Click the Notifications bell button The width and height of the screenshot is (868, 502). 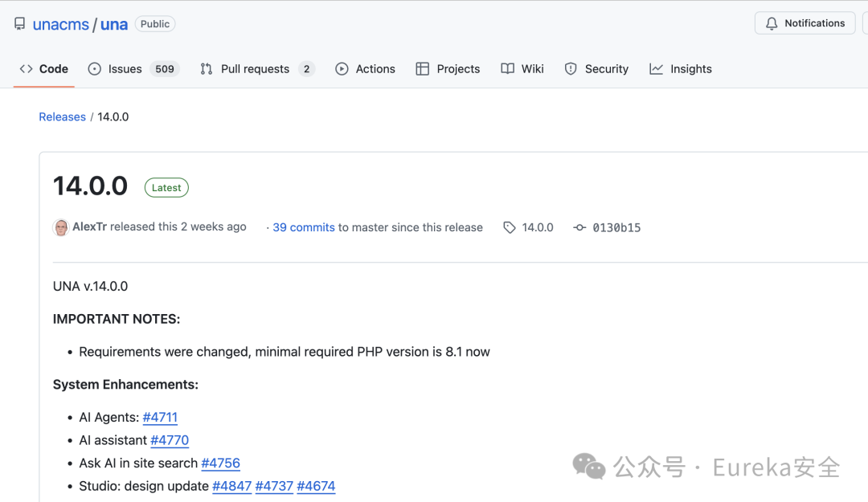click(x=805, y=23)
